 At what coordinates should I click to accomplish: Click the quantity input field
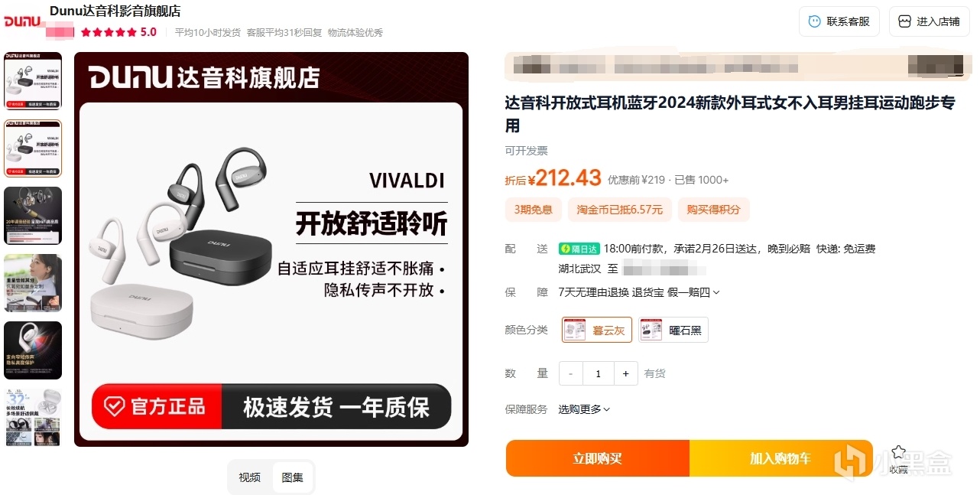pos(598,373)
